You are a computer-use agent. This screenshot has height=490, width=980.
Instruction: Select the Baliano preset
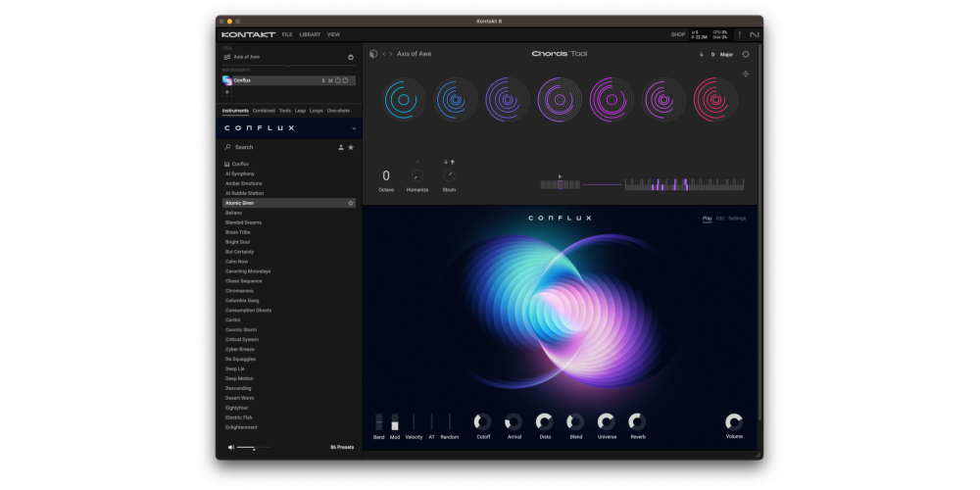click(234, 213)
